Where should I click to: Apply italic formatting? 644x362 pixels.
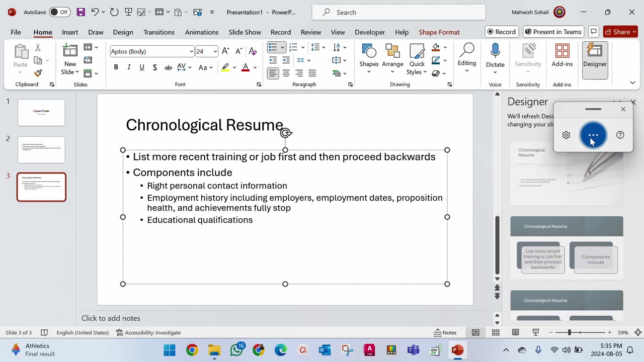(129, 67)
